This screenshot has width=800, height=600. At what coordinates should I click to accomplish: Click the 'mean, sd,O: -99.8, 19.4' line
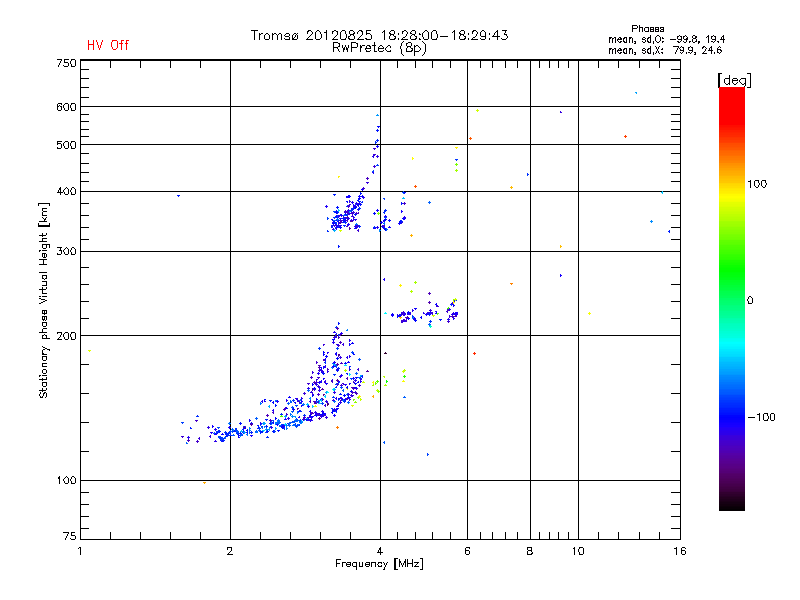pos(666,39)
